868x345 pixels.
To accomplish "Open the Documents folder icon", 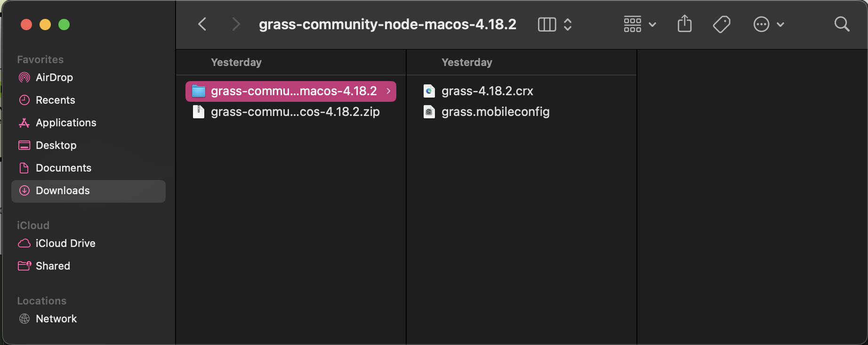I will 24,168.
